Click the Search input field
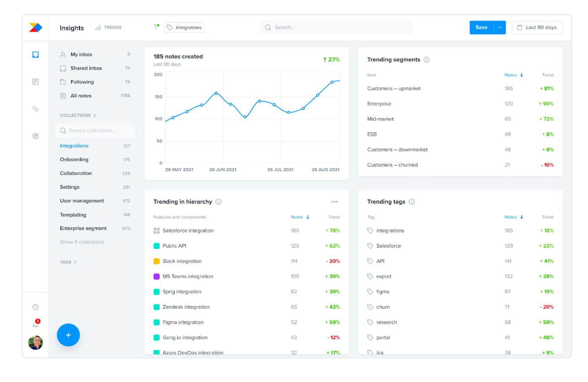Image resolution: width=588 pixels, height=382 pixels. pos(337,27)
